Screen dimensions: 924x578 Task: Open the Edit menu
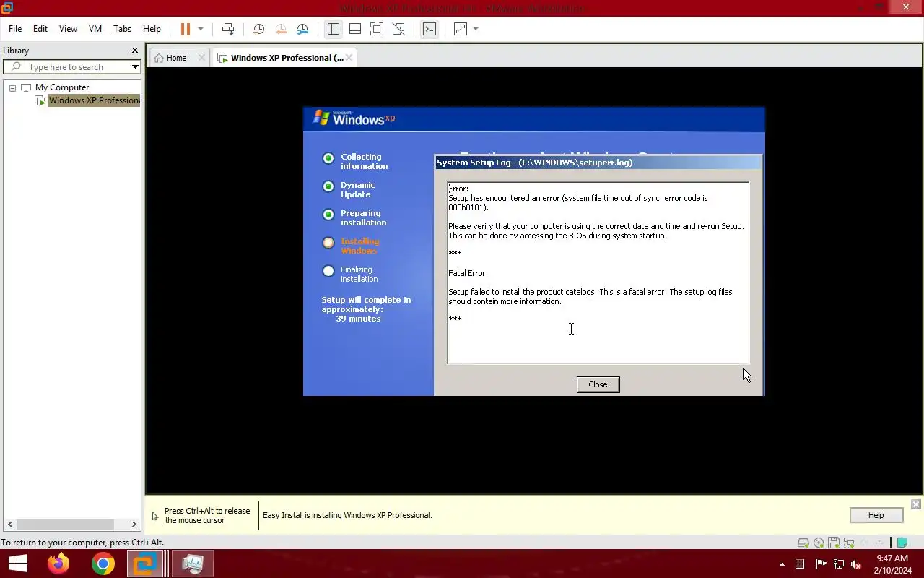pyautogui.click(x=40, y=29)
